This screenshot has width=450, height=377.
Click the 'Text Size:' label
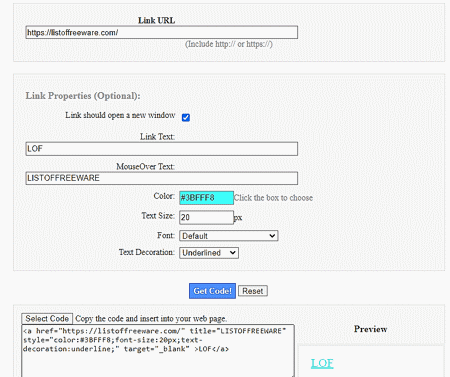tap(158, 216)
